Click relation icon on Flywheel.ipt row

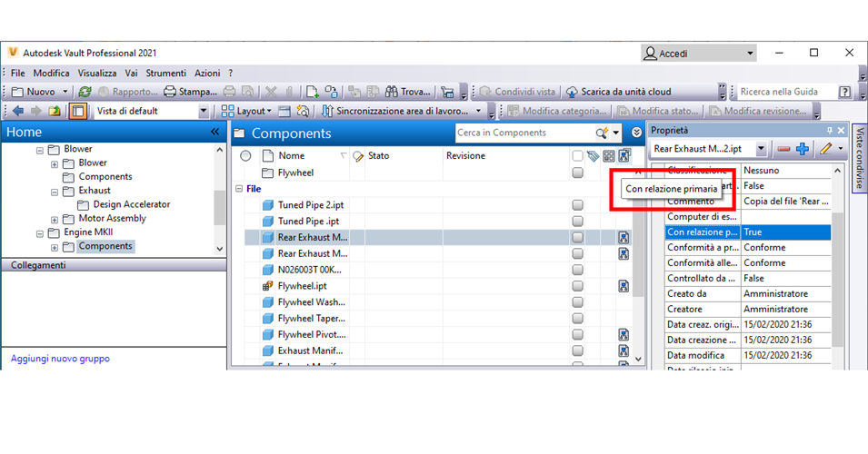(624, 286)
